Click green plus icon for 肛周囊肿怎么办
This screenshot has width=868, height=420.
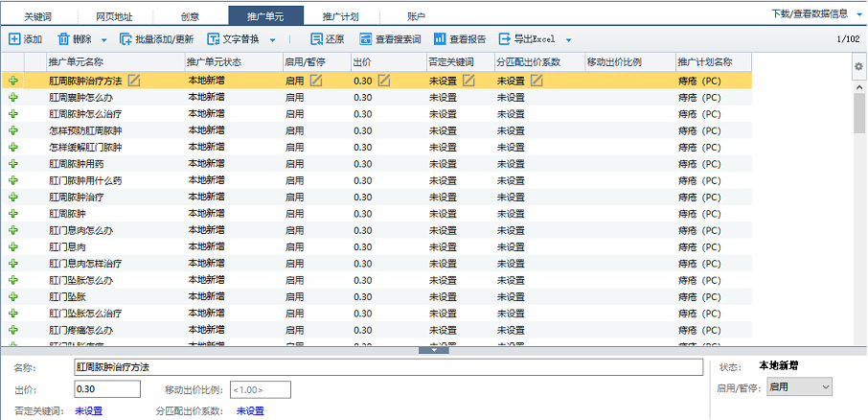(13, 98)
